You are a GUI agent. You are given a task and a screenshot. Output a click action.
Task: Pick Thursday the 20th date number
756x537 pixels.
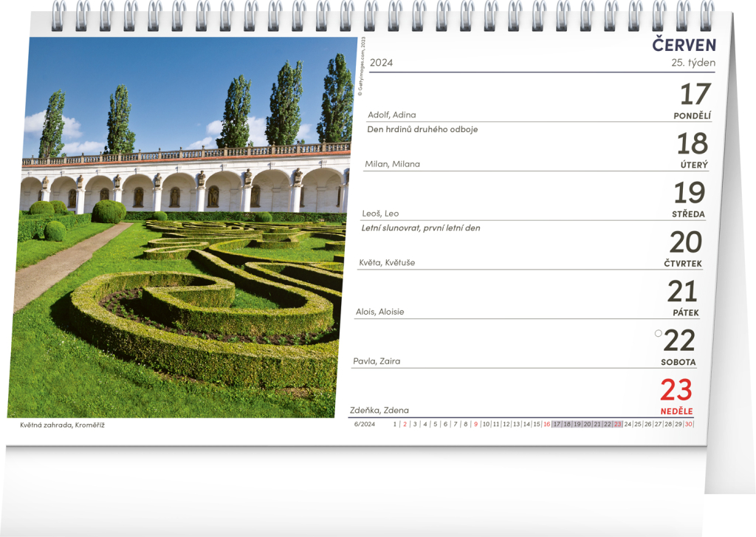point(685,242)
